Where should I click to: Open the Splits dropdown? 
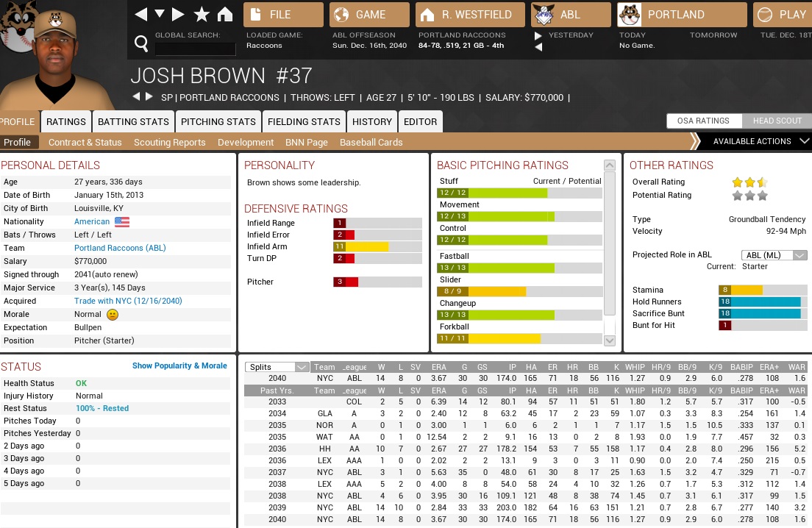tap(278, 367)
